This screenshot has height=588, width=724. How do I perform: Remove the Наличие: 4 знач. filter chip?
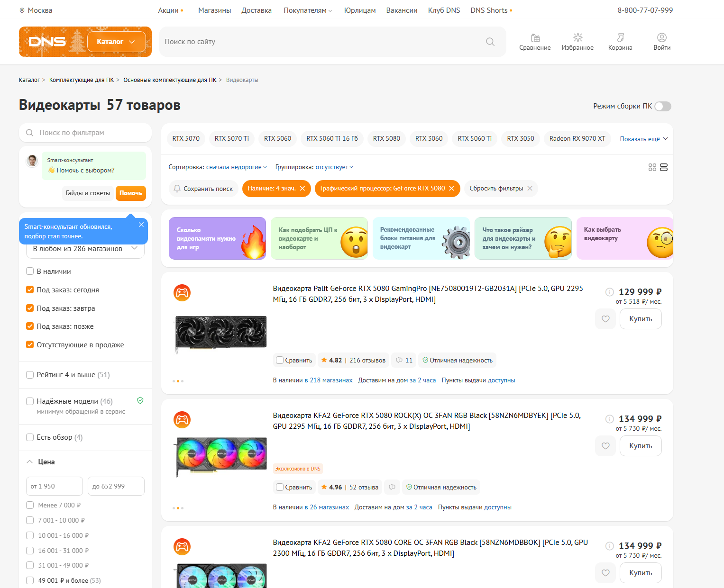point(302,189)
